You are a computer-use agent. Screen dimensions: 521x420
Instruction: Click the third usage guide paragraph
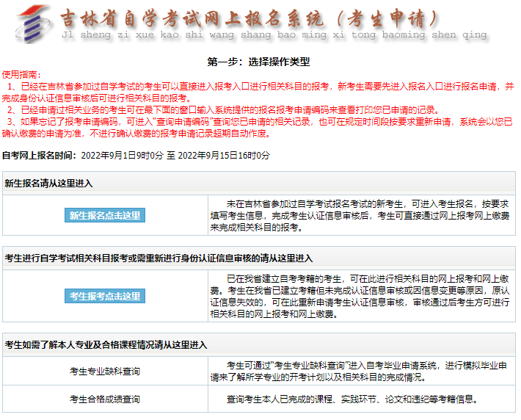click(258, 127)
